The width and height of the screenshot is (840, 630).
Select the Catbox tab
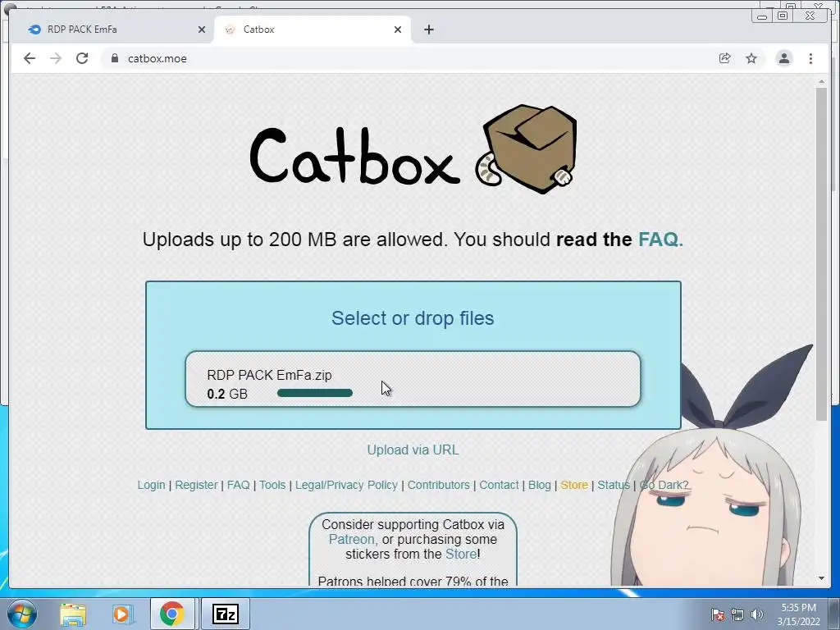pos(313,30)
